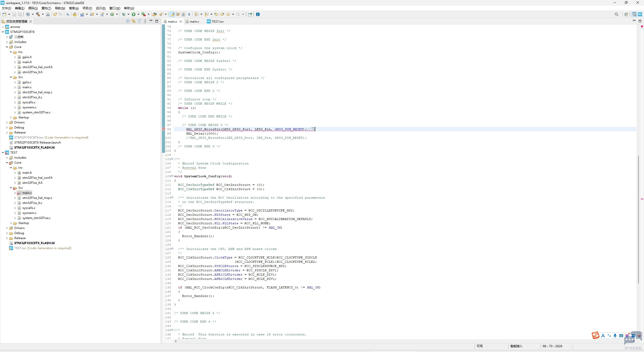
Task: Maximize the Project Explorer panel
Action: tap(157, 21)
